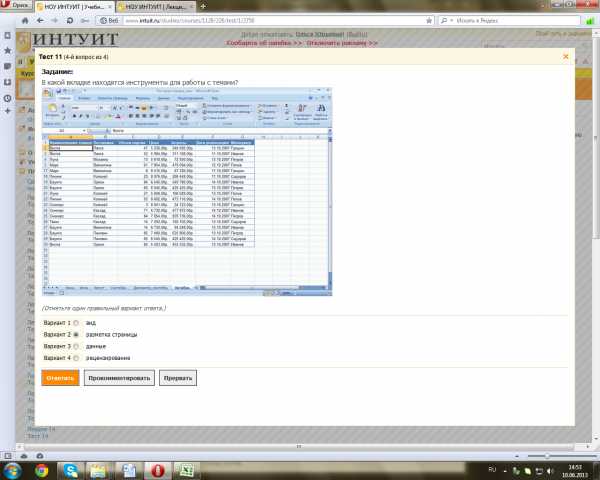This screenshot has width=600, height=480.
Task: Open the bookmarks star in Opera sidebar
Action: [x=7, y=50]
